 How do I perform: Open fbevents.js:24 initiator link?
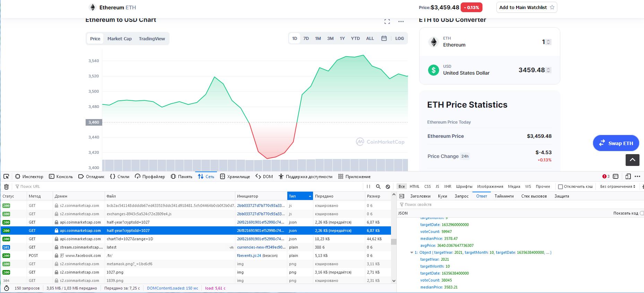coord(249,256)
